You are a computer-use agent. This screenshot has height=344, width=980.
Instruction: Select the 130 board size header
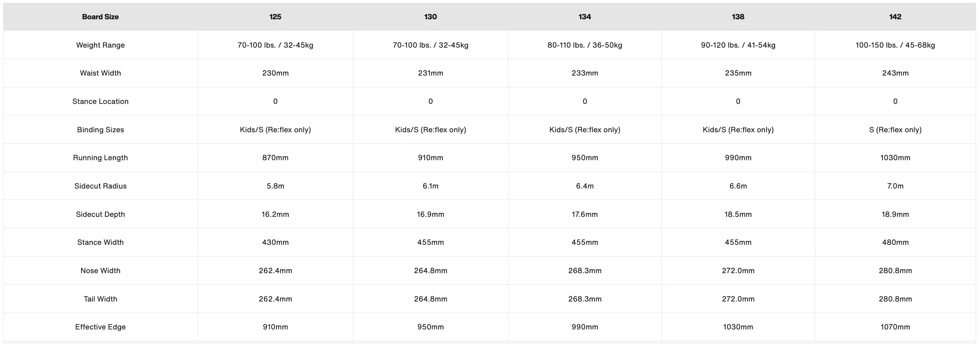click(430, 17)
